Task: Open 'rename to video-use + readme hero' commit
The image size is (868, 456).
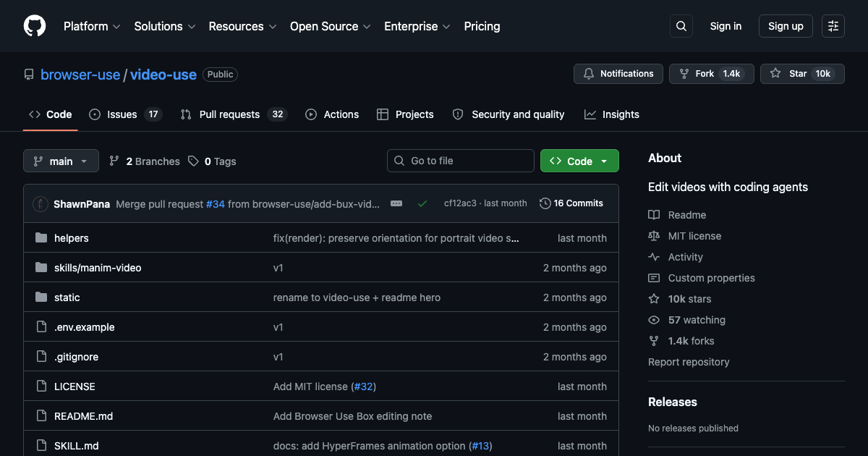Action: coord(357,297)
